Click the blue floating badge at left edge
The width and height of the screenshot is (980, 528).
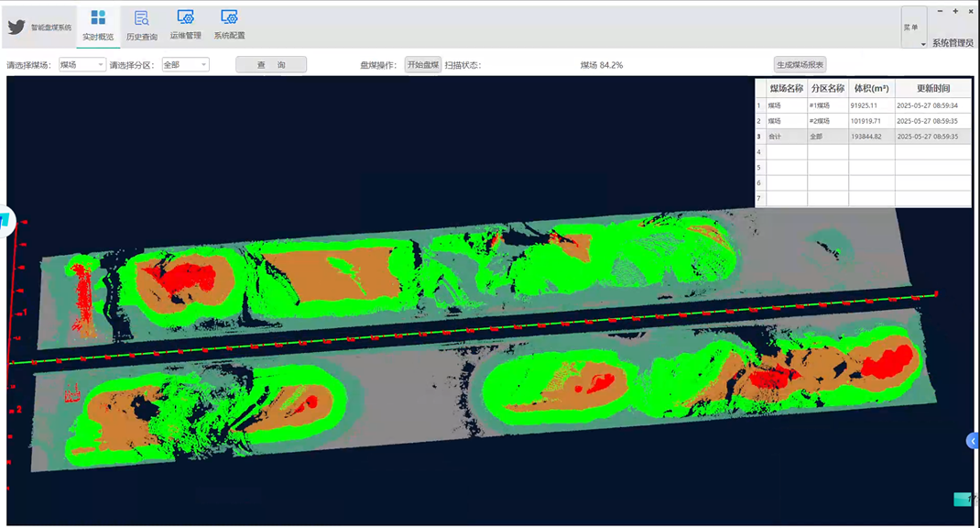click(6, 220)
